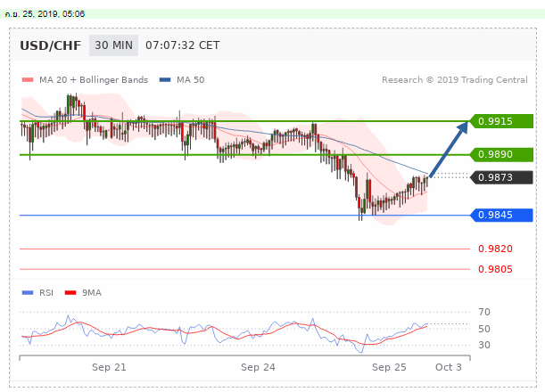
Task: Click the RSI 70 axis level
Action: (x=484, y=312)
